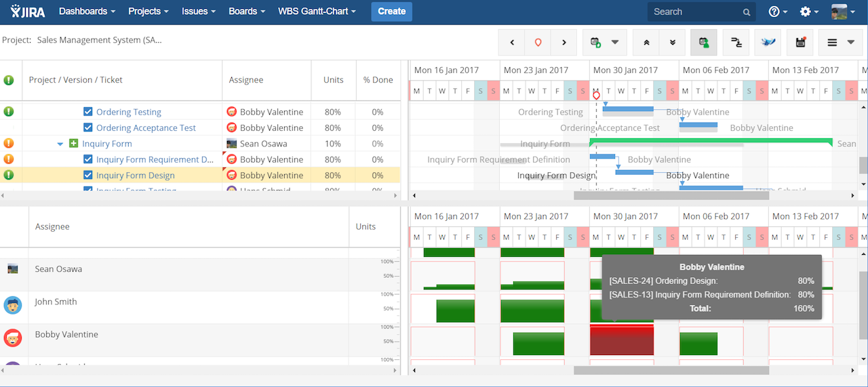
Task: Toggle checkbox for Inquiry Form Requirement Definition
Action: tap(88, 159)
